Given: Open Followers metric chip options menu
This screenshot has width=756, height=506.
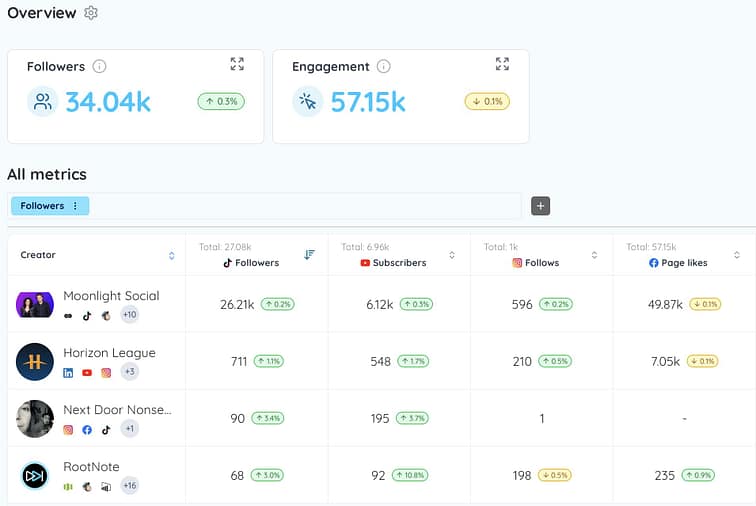Looking at the screenshot, I should 75,206.
